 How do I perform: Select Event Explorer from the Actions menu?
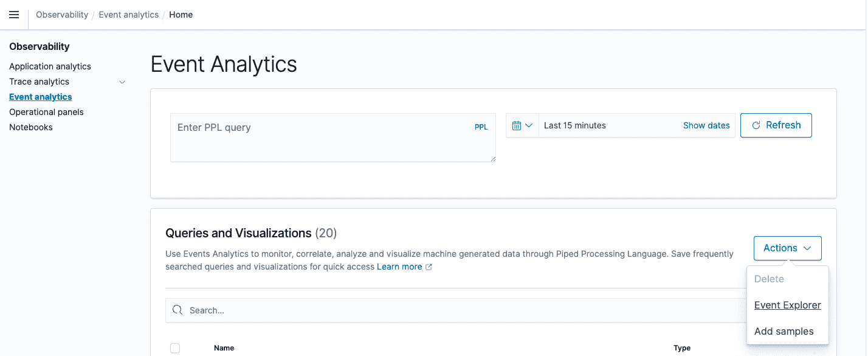(x=787, y=305)
